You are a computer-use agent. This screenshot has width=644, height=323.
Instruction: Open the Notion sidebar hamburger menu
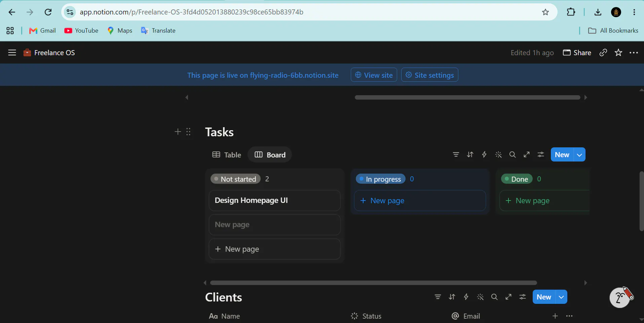pyautogui.click(x=12, y=52)
